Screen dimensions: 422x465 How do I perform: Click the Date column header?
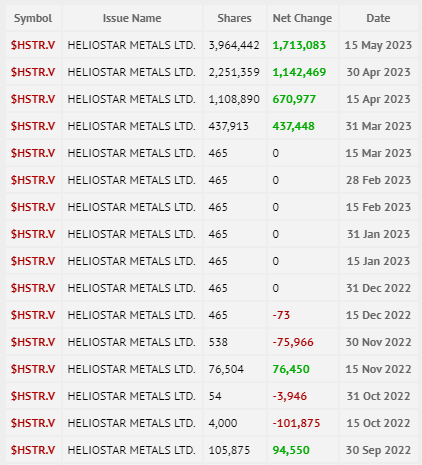378,18
